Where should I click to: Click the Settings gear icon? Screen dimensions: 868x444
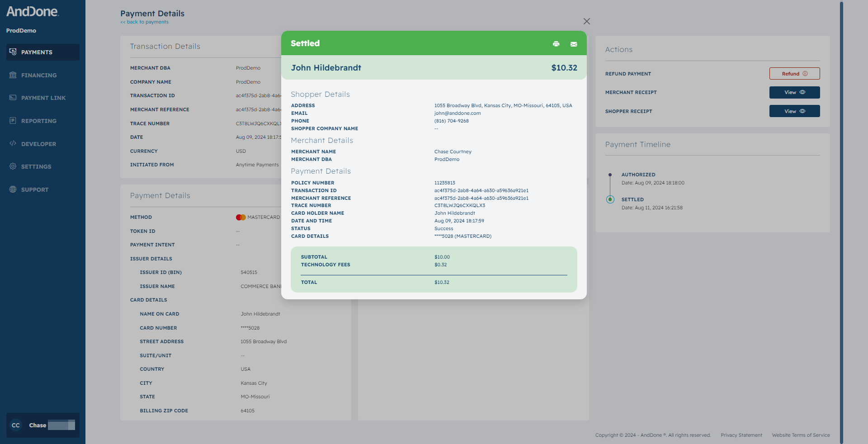coord(13,166)
